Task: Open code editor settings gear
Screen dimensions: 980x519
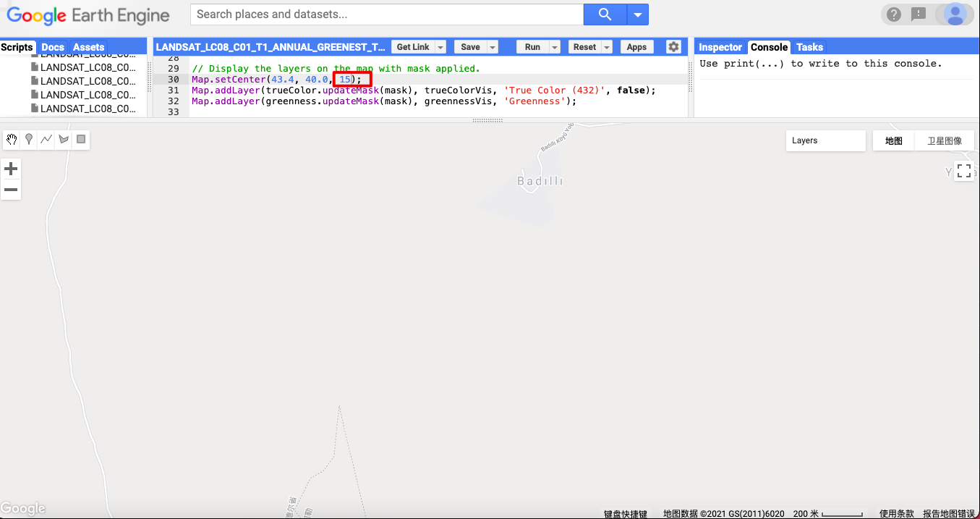Action: point(673,47)
